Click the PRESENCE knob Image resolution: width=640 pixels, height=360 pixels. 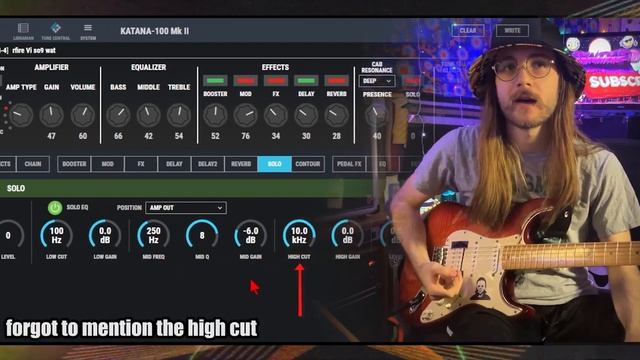pos(376,115)
